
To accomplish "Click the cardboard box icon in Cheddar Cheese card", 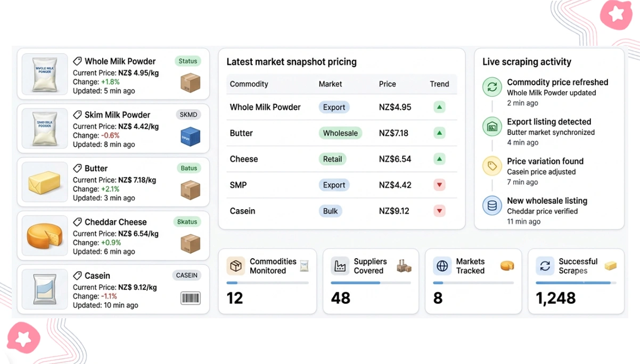I will pos(190,244).
